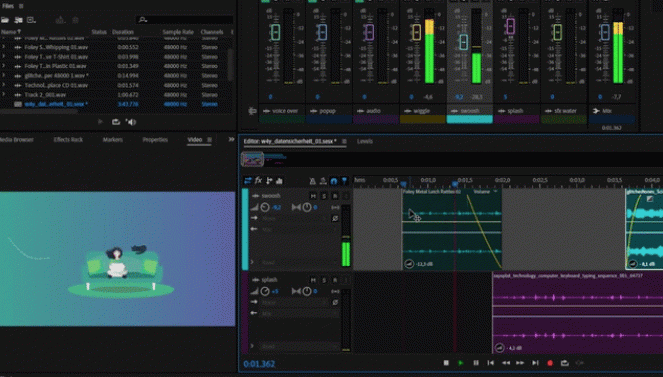Click the swoosh mixer volume fader
The image size is (663, 377).
coord(463,42)
